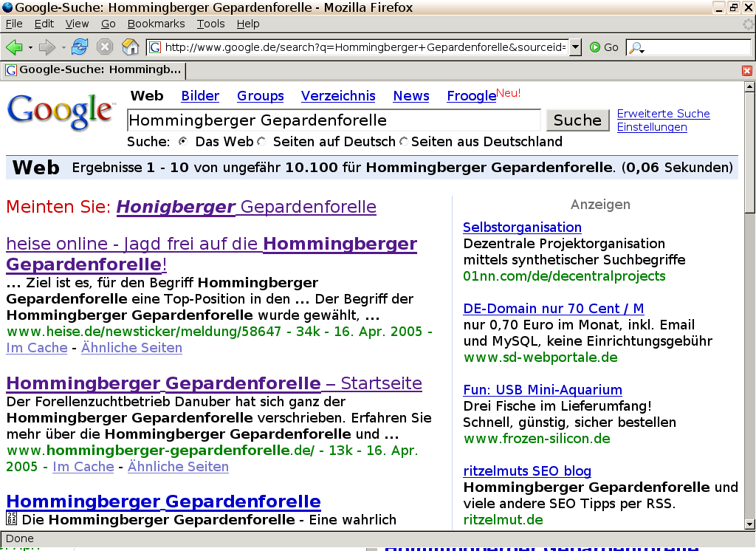Open the News search link
The width and height of the screenshot is (756, 551).
tap(411, 96)
